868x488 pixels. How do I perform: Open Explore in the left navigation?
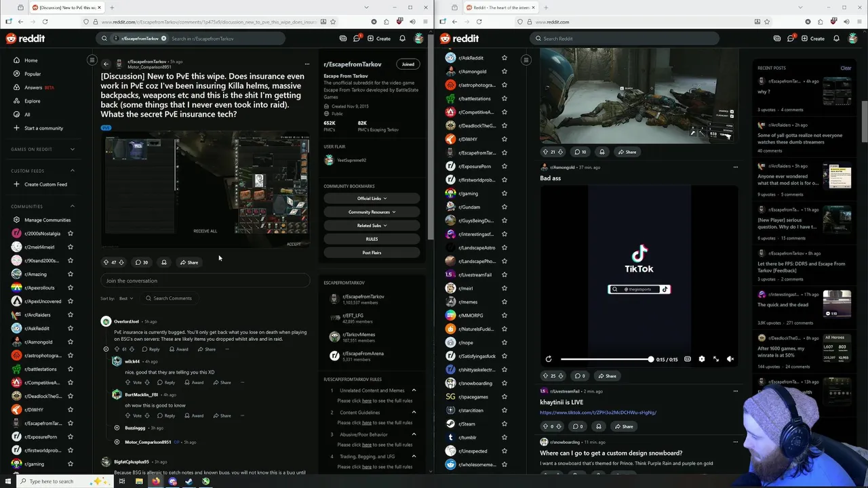click(32, 101)
